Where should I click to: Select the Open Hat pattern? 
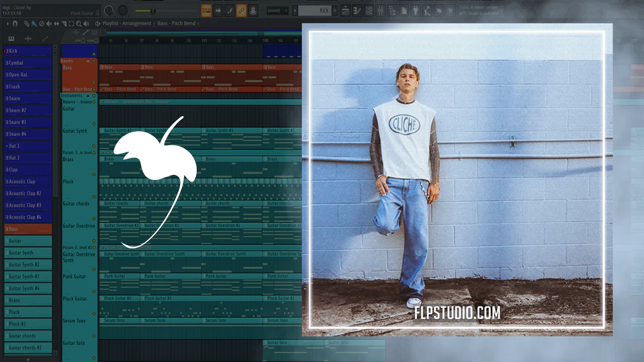pos(28,74)
